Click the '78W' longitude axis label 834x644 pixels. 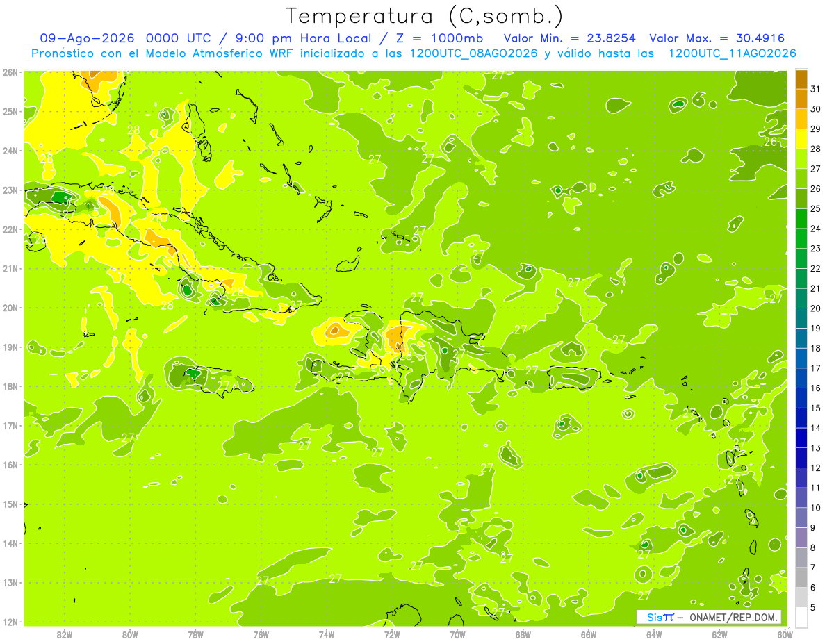click(195, 634)
